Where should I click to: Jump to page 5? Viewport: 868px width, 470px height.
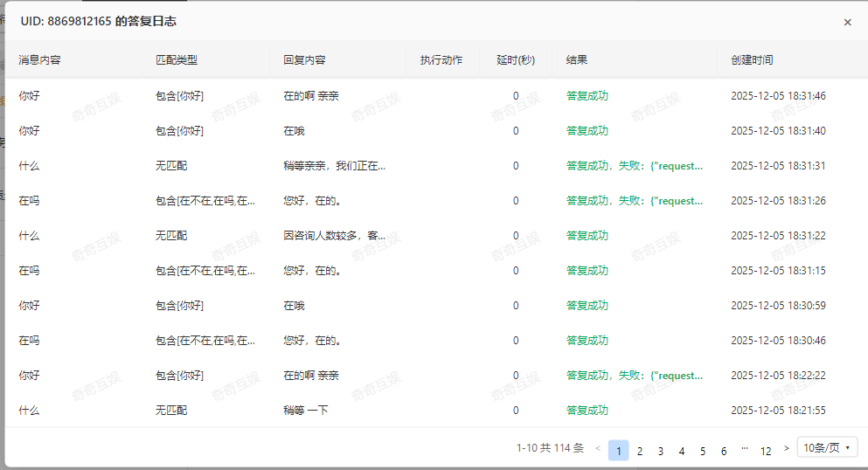click(703, 451)
